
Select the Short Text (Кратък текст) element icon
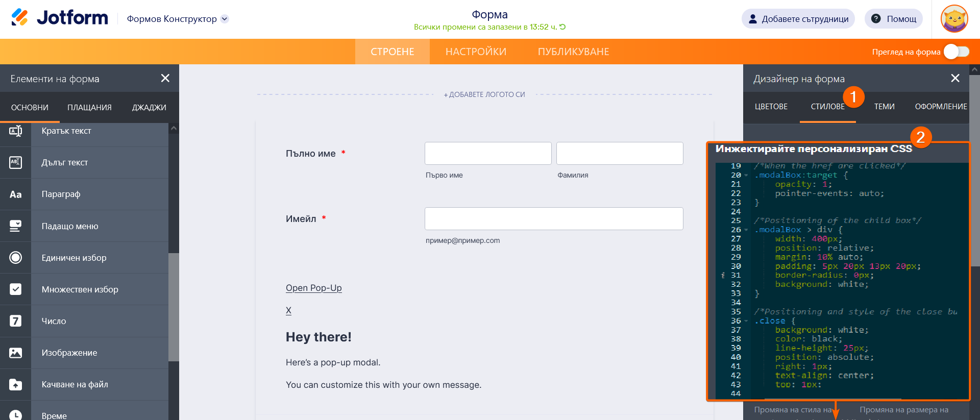point(16,131)
